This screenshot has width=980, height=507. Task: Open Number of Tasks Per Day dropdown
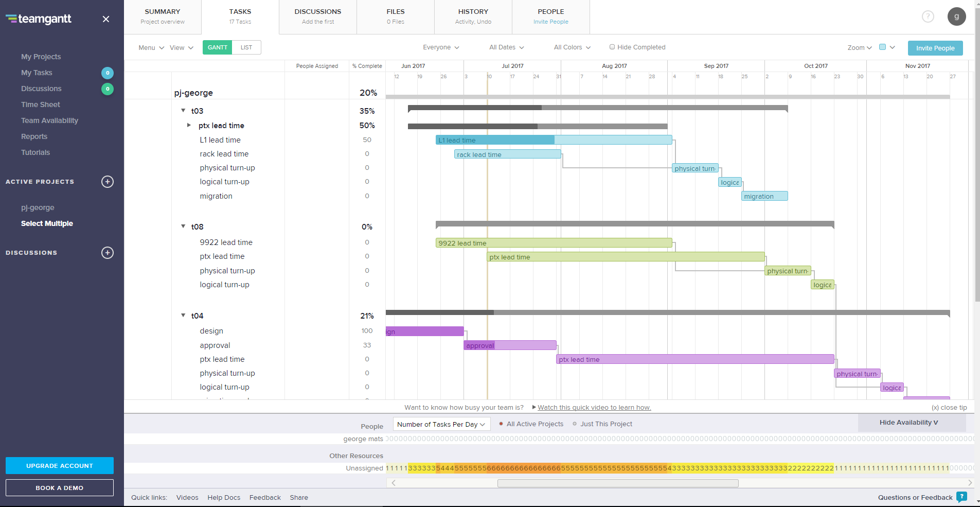[441, 424]
